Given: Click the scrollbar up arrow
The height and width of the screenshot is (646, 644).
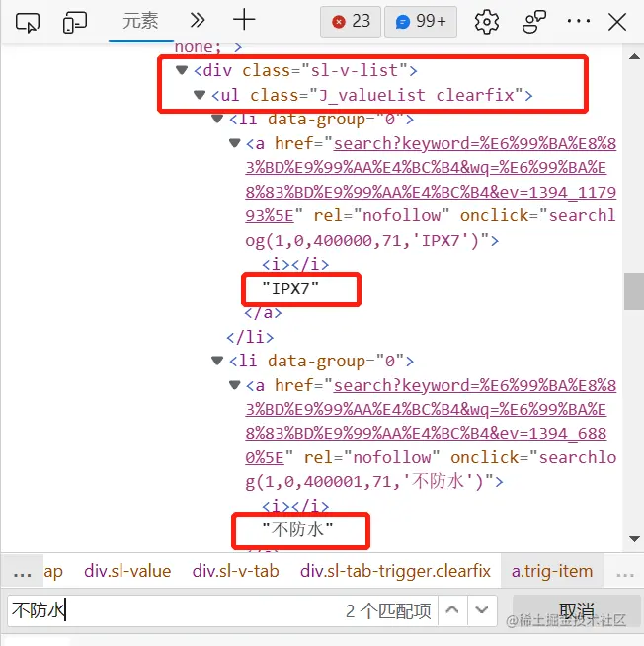Looking at the screenshot, I should [x=634, y=57].
